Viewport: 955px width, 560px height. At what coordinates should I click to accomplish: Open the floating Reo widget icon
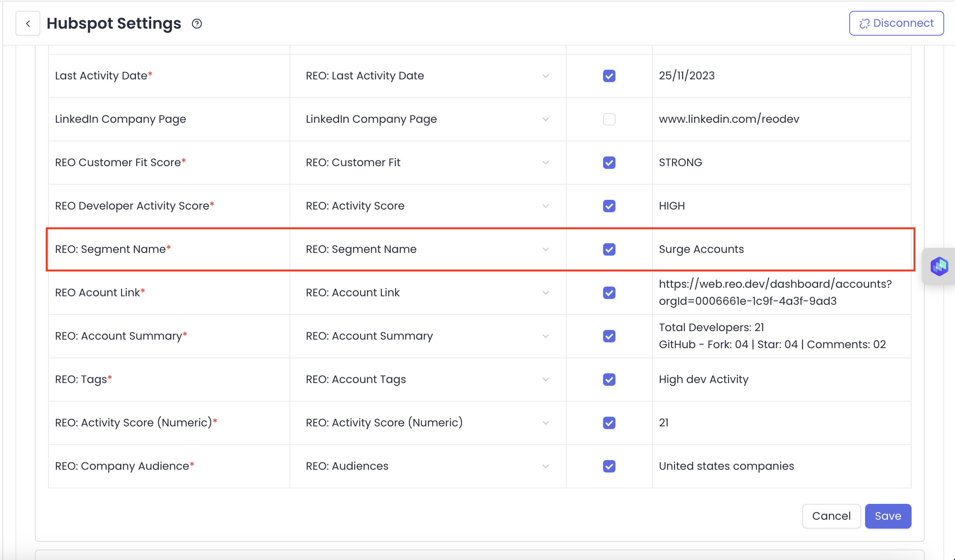939,266
